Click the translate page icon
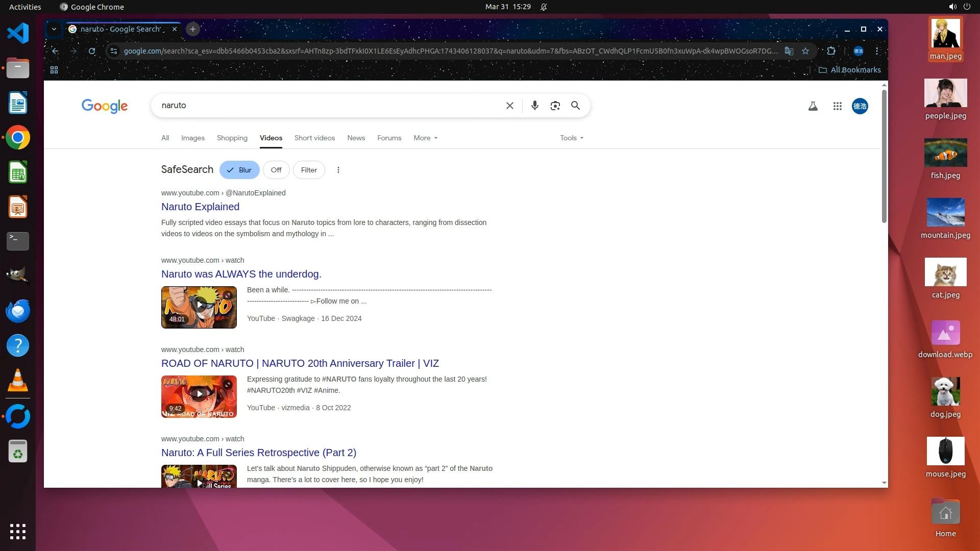Screen dimensions: 980x551 click(x=789, y=51)
